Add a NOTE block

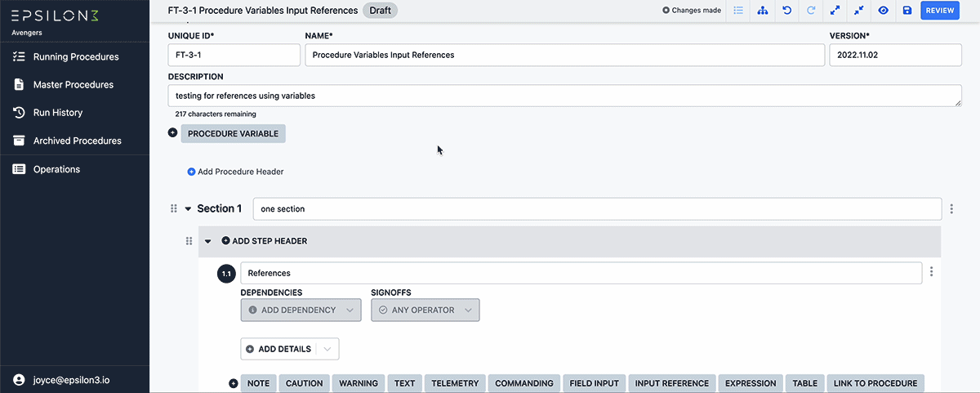pos(258,383)
